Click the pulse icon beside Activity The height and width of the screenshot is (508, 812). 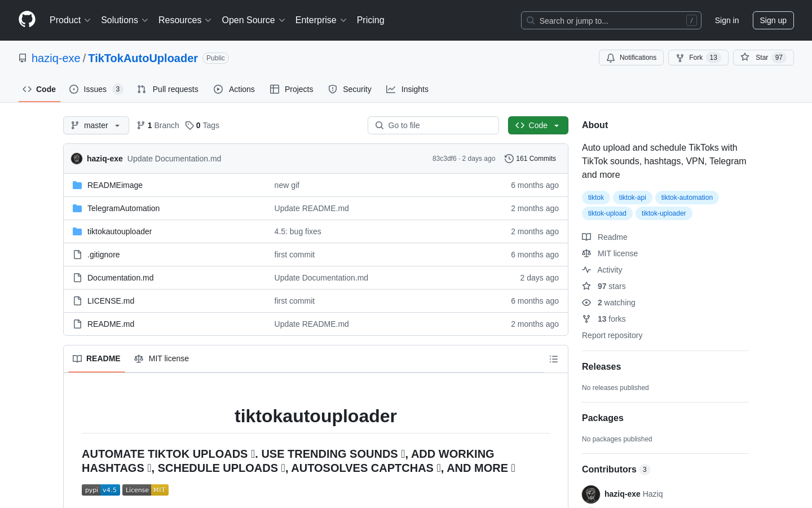(586, 270)
